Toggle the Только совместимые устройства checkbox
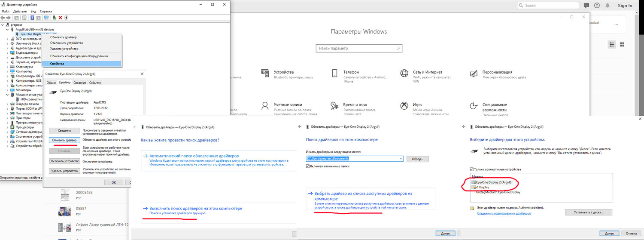This screenshot has width=644, height=240. [x=472, y=169]
